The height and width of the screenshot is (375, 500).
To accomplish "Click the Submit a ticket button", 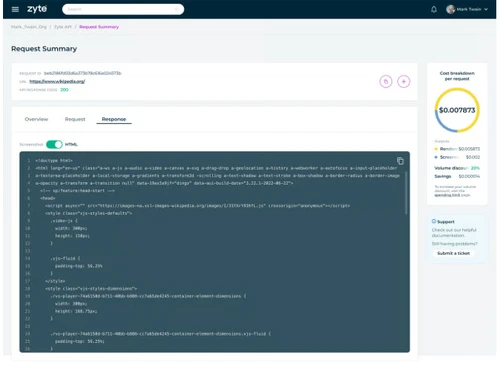I will pos(453,253).
